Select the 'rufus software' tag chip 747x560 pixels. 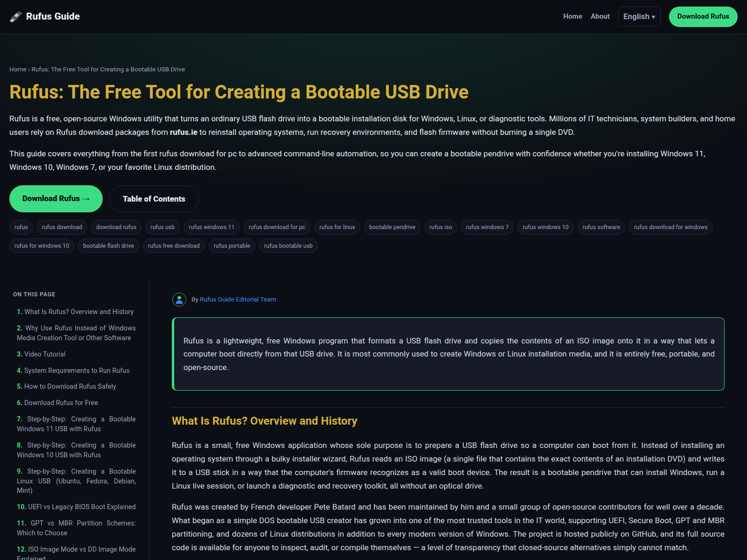tap(601, 227)
